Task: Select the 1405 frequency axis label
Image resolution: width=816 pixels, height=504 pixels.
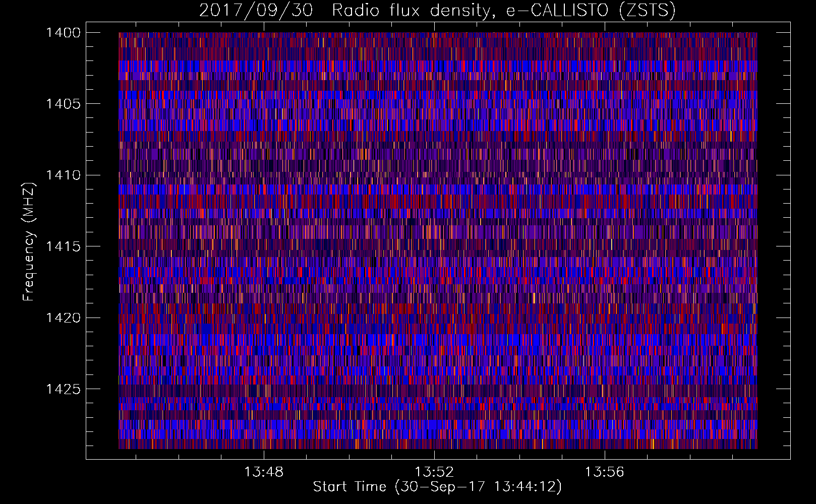Action: (63, 104)
